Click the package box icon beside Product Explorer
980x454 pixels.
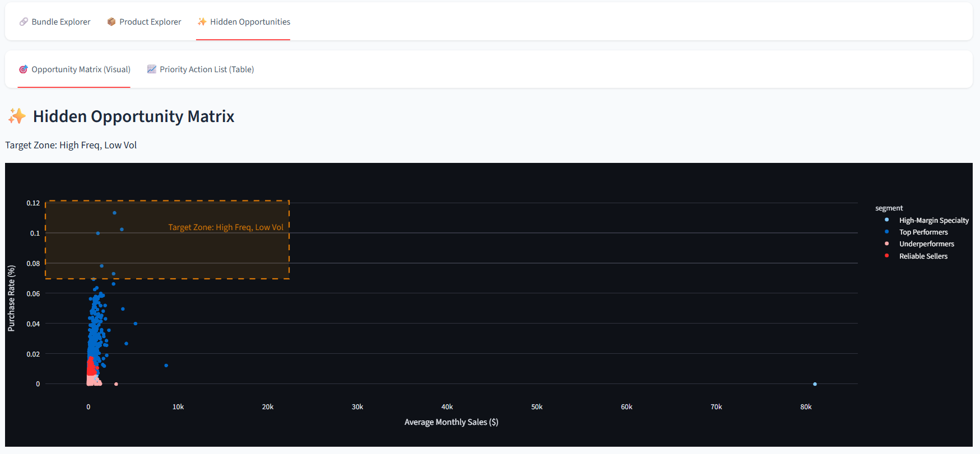coord(112,22)
